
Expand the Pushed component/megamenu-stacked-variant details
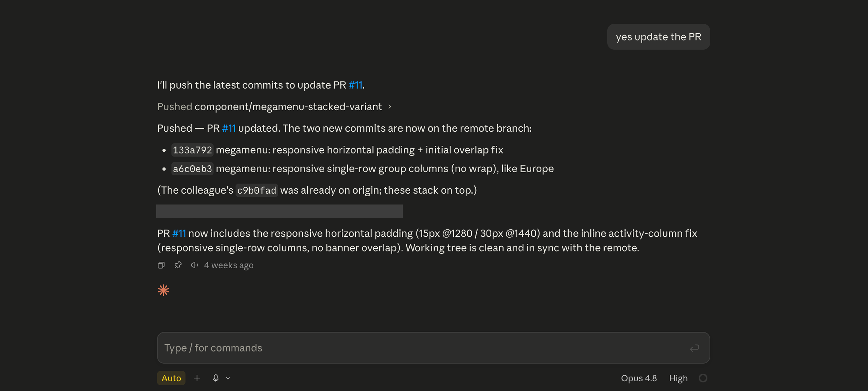pyautogui.click(x=274, y=107)
